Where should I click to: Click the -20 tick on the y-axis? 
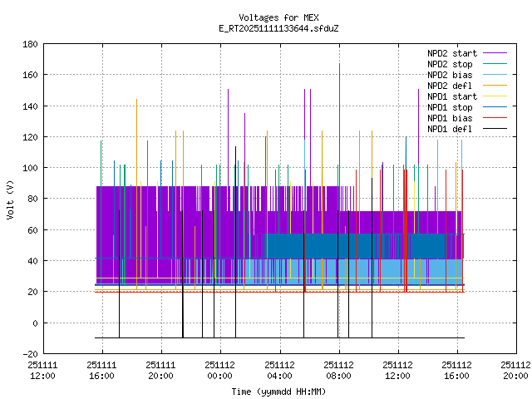tap(28, 353)
